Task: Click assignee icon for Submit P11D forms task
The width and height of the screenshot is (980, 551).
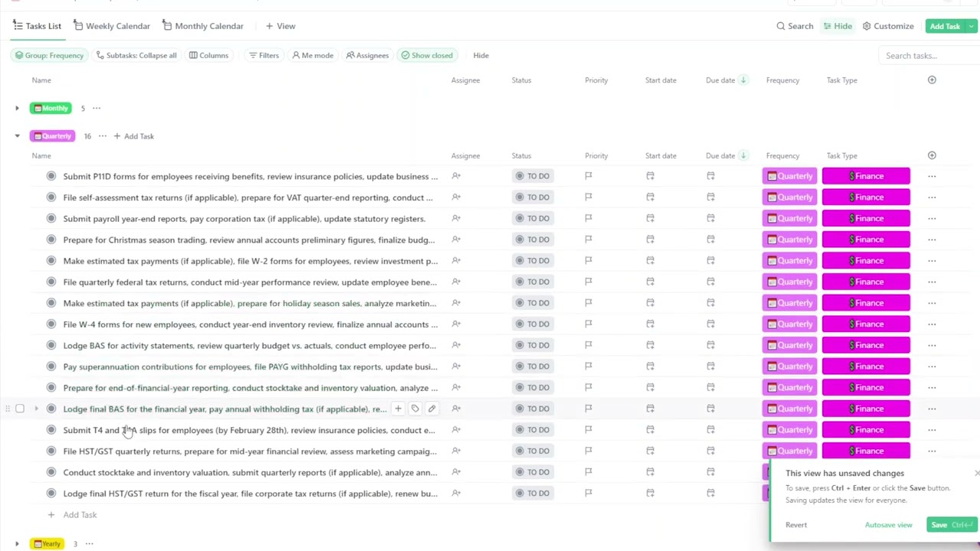Action: click(456, 176)
